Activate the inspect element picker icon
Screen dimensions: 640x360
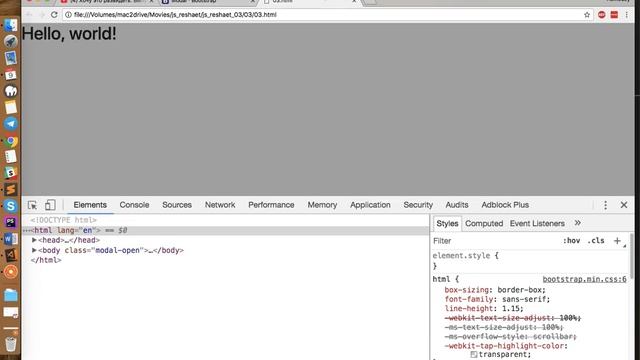point(32,205)
